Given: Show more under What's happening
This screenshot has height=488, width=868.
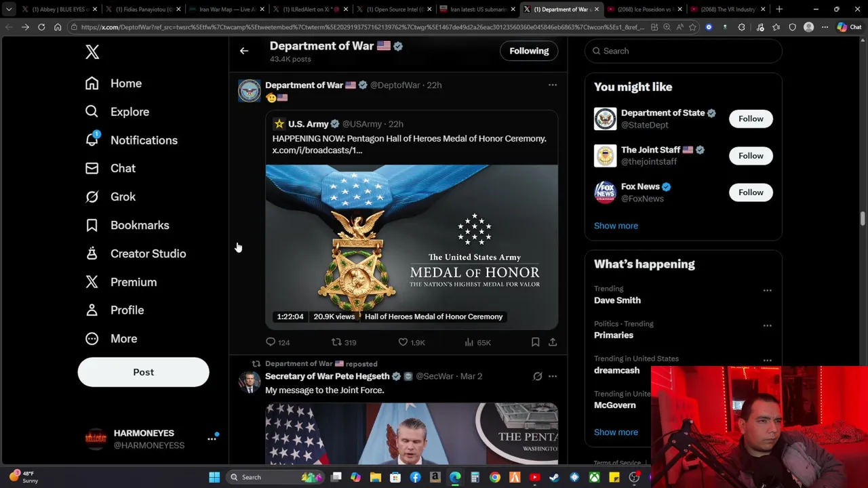Looking at the screenshot, I should 616,432.
